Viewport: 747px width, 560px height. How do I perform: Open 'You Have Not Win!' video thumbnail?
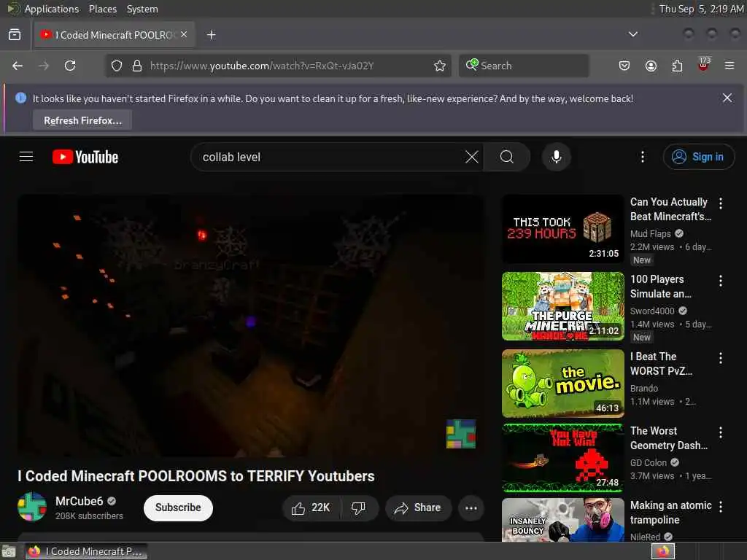pos(562,458)
